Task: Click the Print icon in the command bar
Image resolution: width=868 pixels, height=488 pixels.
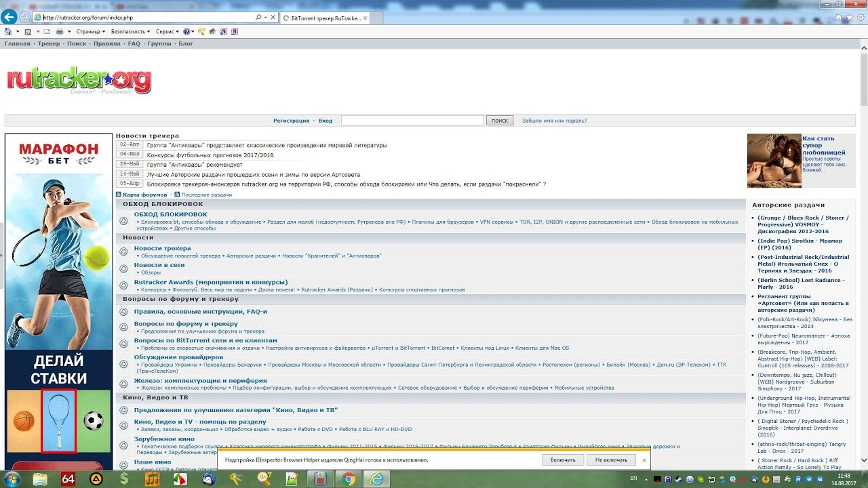Action: 60,31
